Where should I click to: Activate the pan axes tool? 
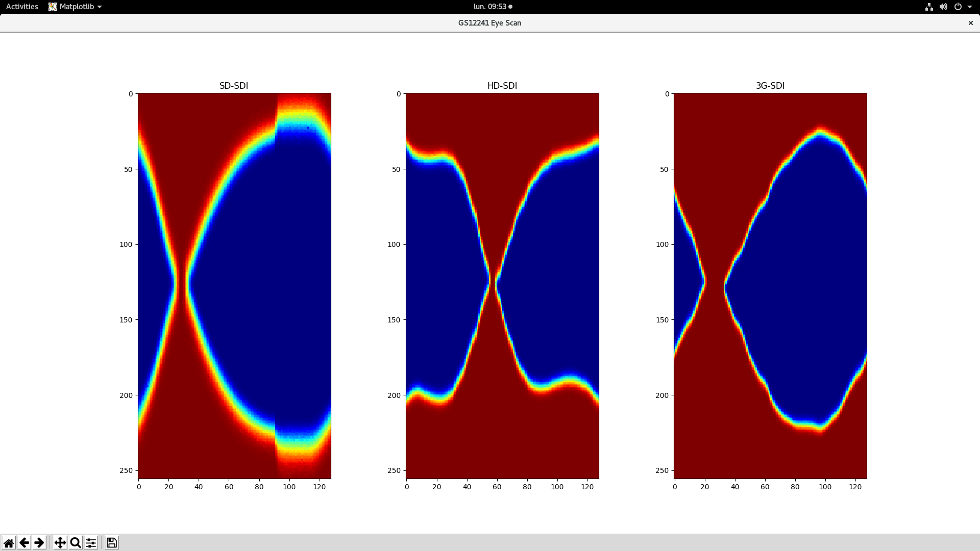[x=60, y=542]
